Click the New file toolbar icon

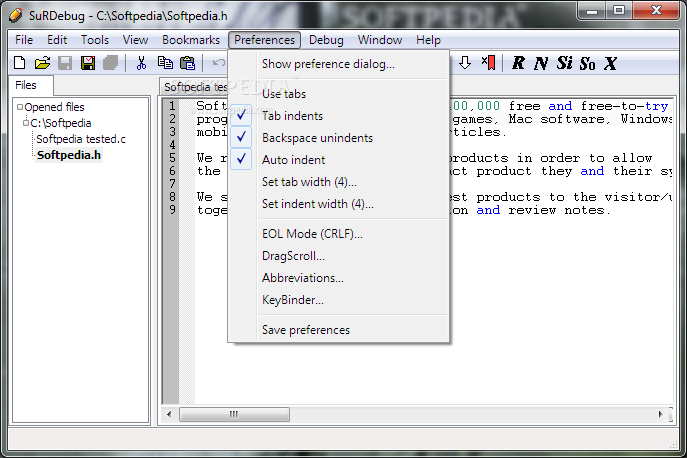click(x=20, y=63)
